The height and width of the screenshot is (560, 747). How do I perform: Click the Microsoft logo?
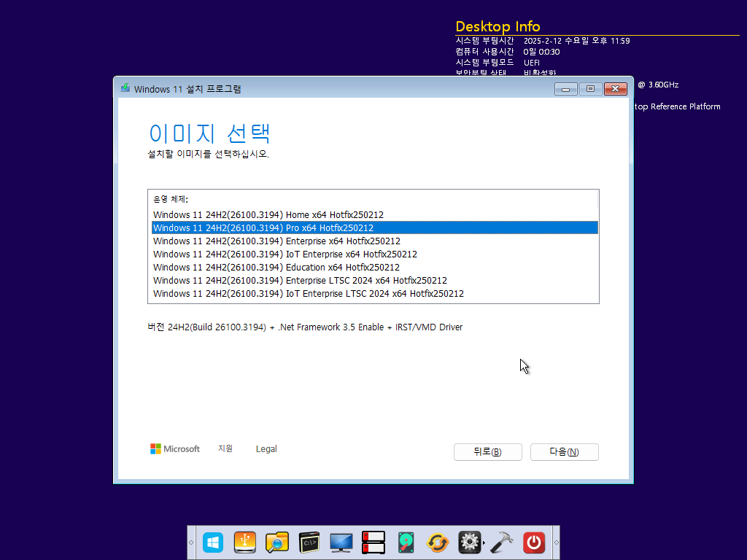coord(175,449)
